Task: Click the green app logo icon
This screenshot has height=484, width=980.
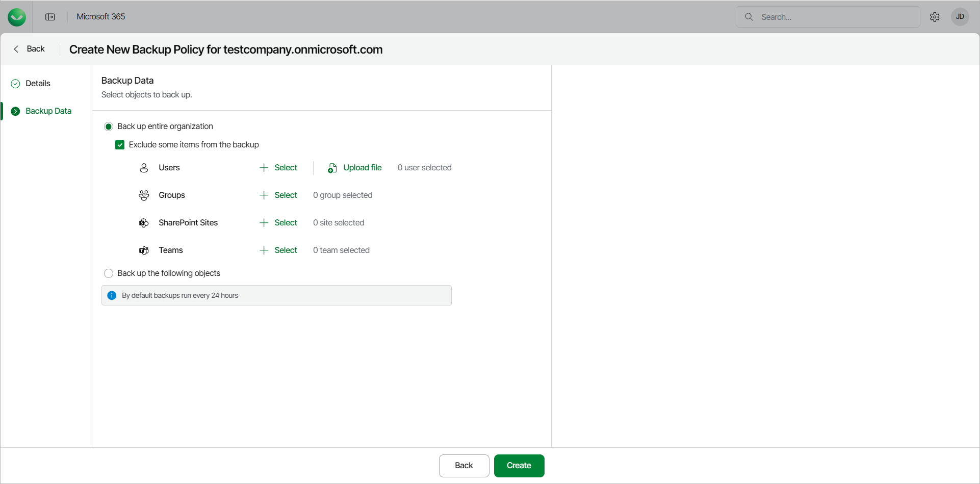Action: (17, 17)
